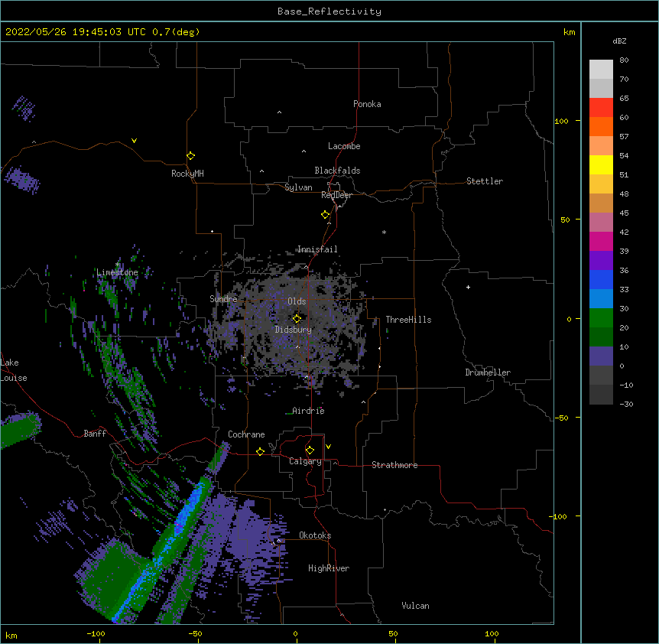The width and height of the screenshot is (659, 644).
Task: Click the Didsbury town label
Action: tap(294, 330)
